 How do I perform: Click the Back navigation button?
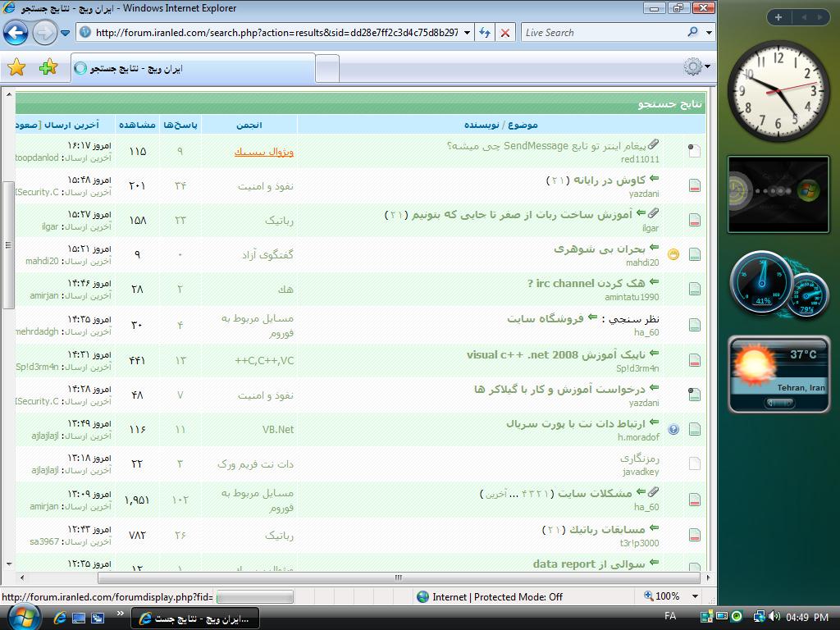click(x=16, y=33)
